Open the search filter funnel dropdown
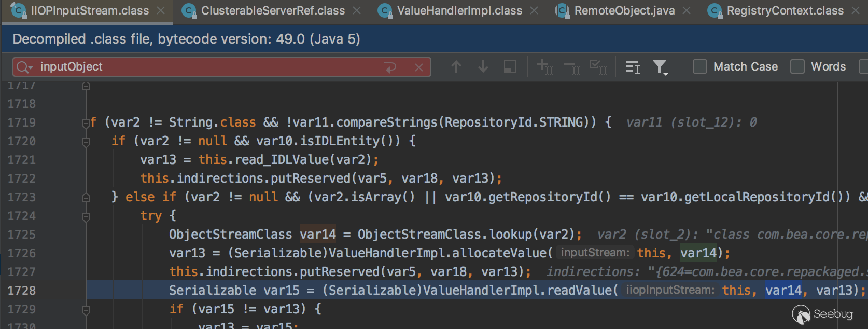 [660, 67]
